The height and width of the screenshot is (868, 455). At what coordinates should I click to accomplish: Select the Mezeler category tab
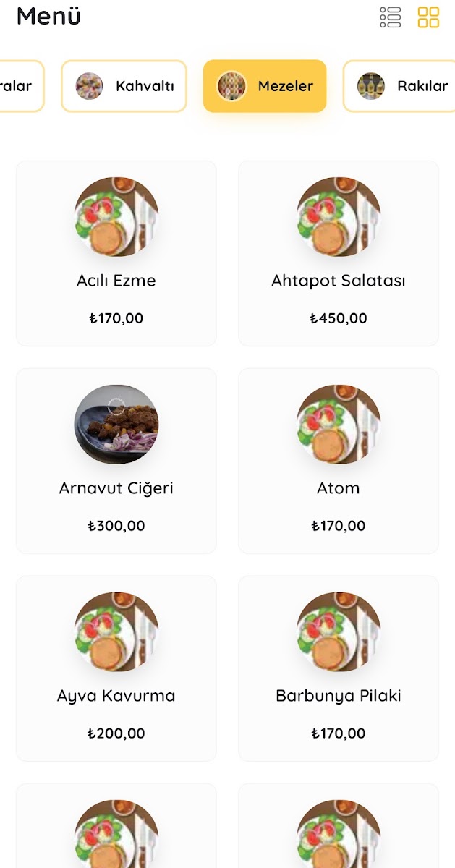click(265, 86)
